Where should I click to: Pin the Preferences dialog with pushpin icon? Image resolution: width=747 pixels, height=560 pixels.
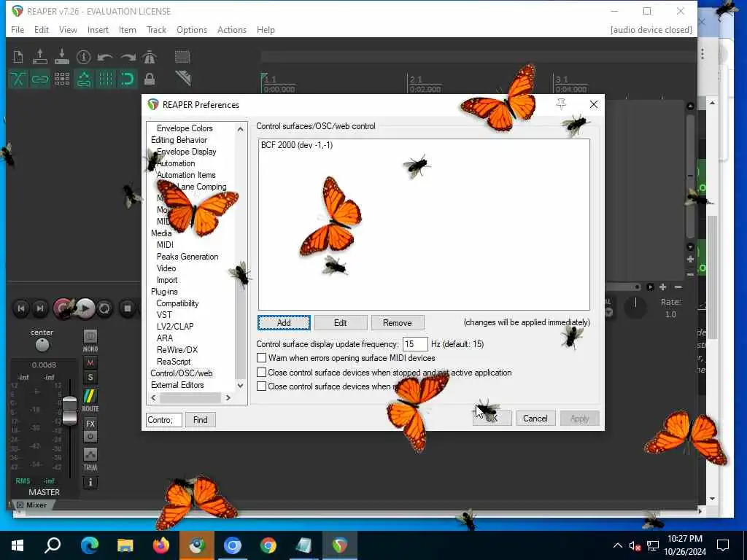point(561,104)
